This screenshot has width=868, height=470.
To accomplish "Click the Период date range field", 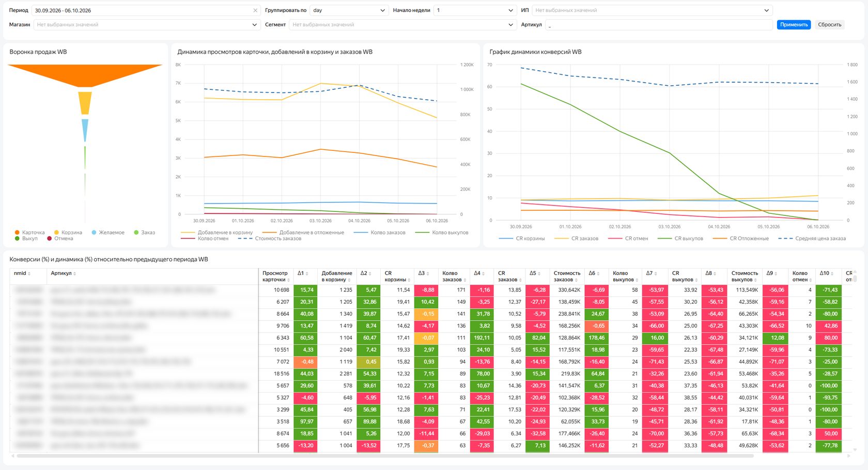I will pos(146,10).
